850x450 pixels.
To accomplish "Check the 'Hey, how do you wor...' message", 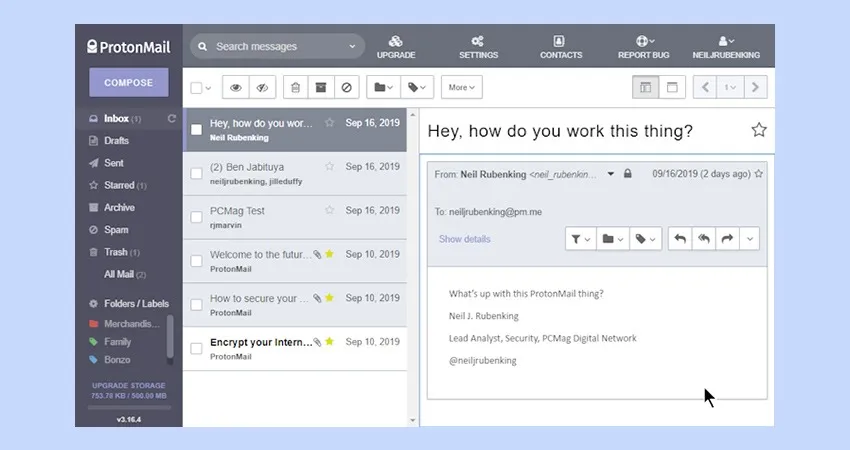I will coord(196,130).
